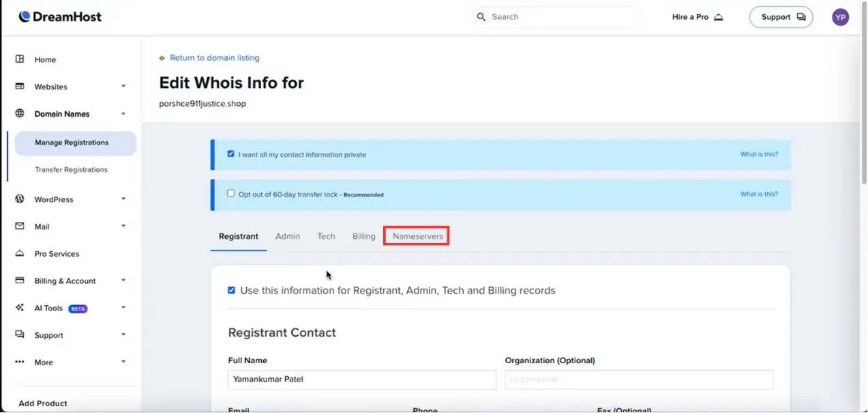The height and width of the screenshot is (413, 868).
Task: Click the Websites sidebar icon
Action: (x=20, y=87)
